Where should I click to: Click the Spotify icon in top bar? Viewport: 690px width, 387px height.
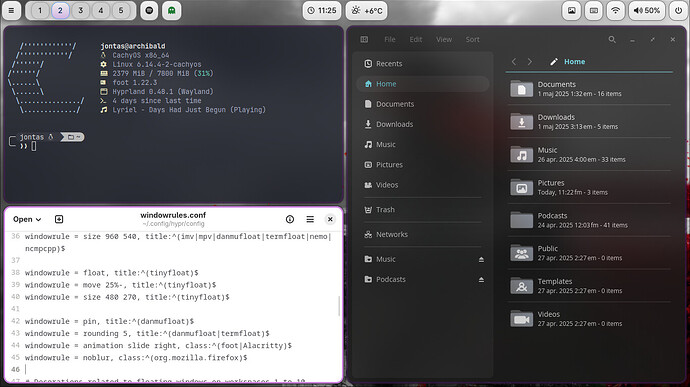149,11
